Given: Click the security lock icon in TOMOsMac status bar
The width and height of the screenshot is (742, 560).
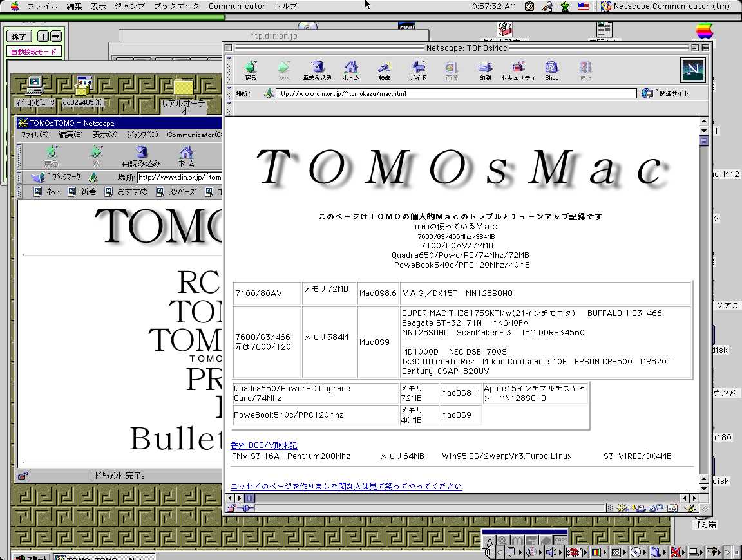Looking at the screenshot, I should [x=231, y=508].
